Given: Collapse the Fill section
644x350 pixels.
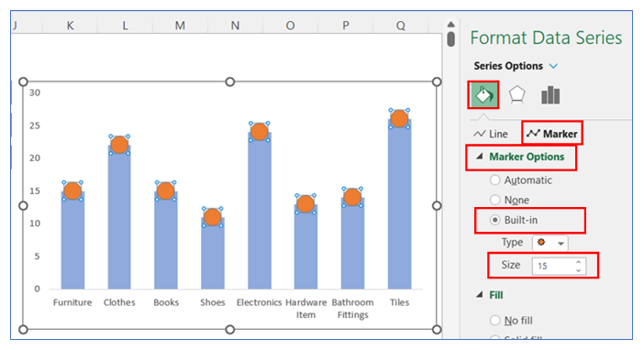Looking at the screenshot, I should pyautogui.click(x=479, y=295).
